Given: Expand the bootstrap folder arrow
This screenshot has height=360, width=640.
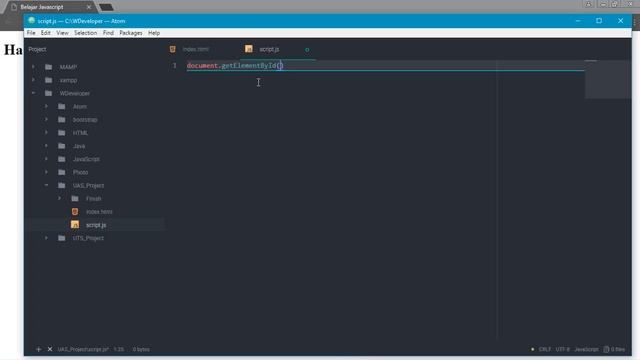Looking at the screenshot, I should pos(47,119).
